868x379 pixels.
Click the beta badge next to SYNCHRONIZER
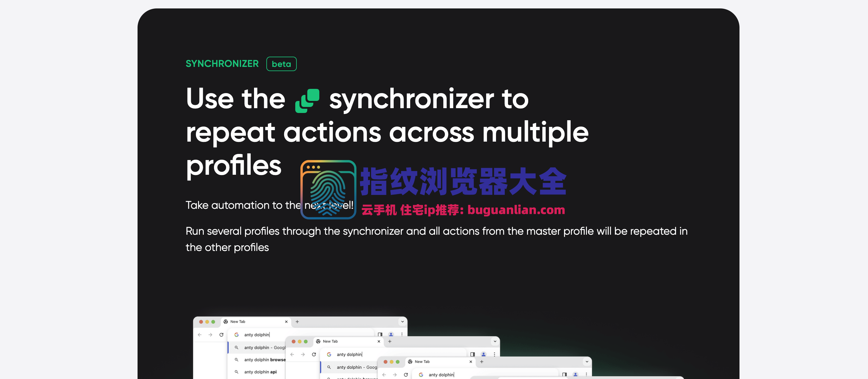[x=281, y=64]
